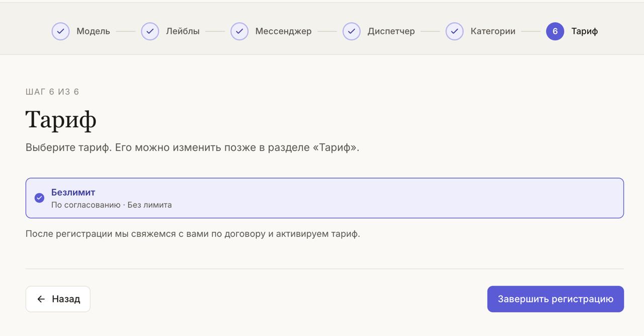Click the Лейблы step checkmark icon

point(150,31)
